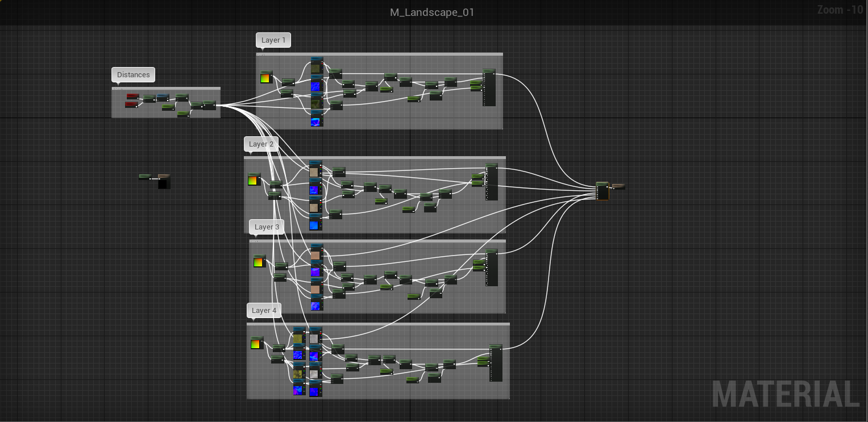The height and width of the screenshot is (422, 868).
Task: Select the tall material attributes node in Layer 4
Action: pos(496,363)
